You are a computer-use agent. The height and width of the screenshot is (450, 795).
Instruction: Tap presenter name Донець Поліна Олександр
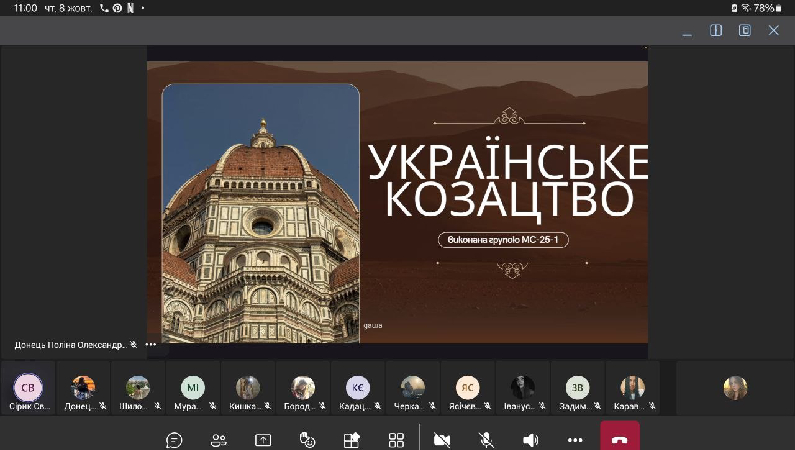pyautogui.click(x=69, y=345)
